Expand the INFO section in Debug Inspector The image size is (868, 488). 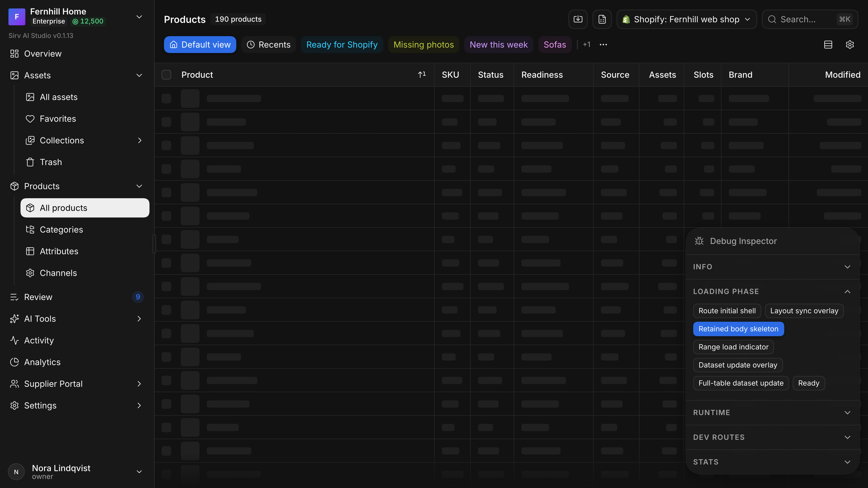tap(772, 267)
